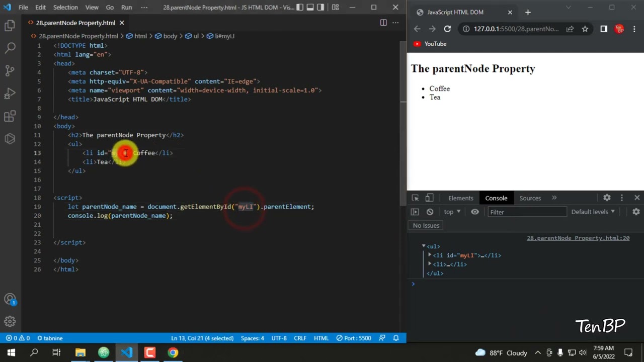Close the DevTools panel

coord(637,198)
